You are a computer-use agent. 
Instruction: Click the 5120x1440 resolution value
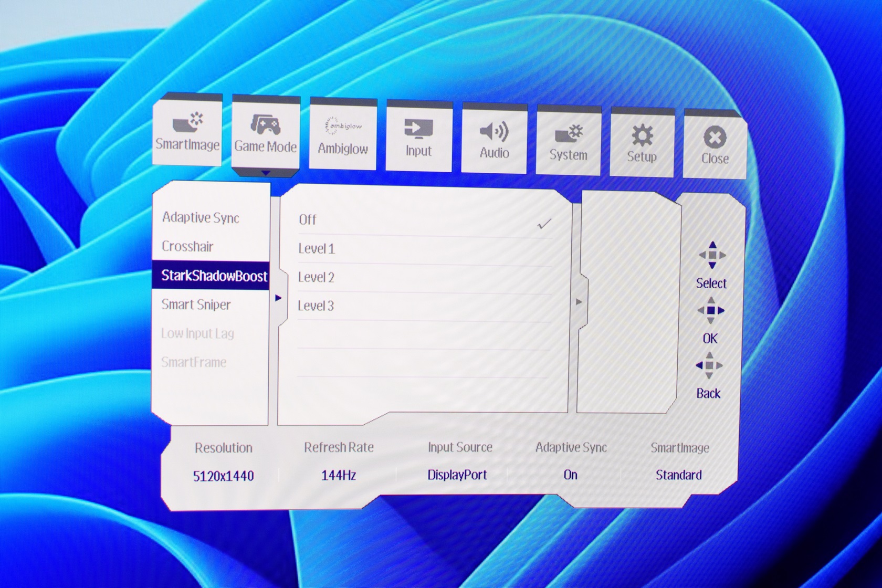tap(224, 476)
